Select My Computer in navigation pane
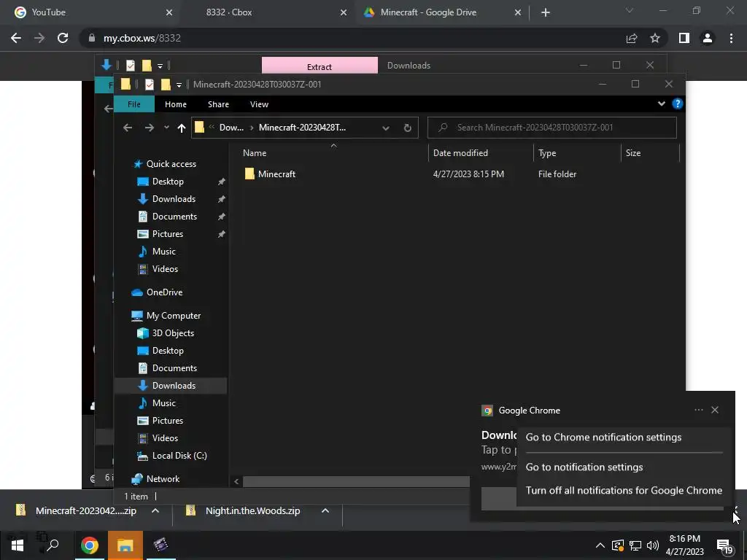Viewport: 747px width, 560px height. (x=166, y=316)
